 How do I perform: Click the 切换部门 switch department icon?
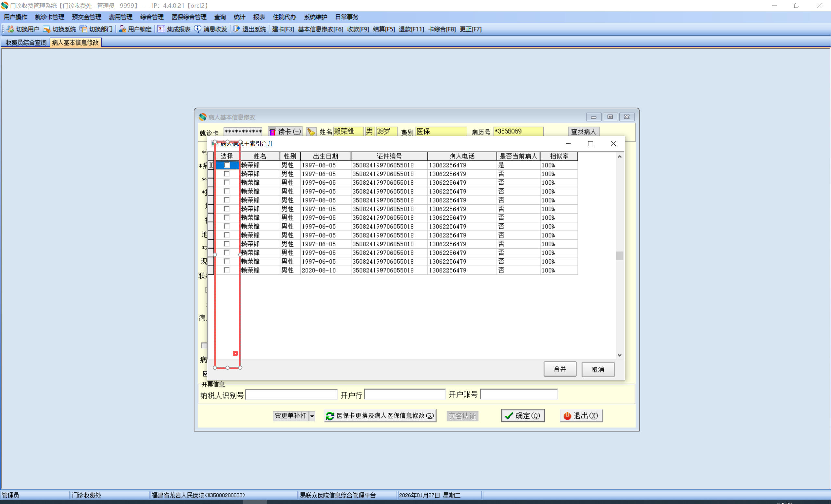point(83,29)
